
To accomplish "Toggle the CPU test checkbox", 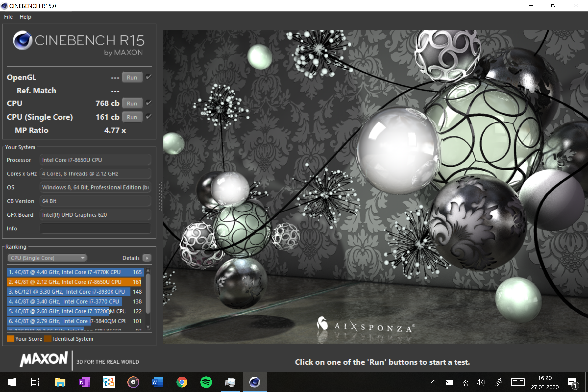I will pyautogui.click(x=149, y=103).
